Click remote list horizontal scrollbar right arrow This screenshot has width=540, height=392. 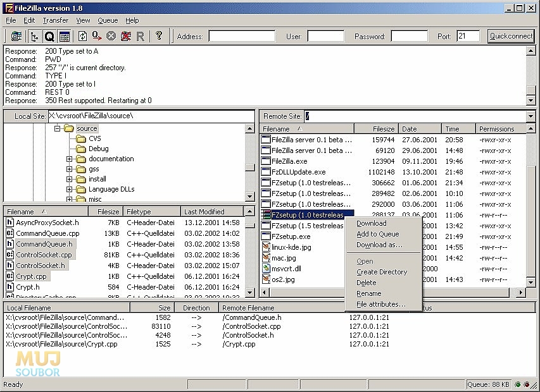point(521,292)
